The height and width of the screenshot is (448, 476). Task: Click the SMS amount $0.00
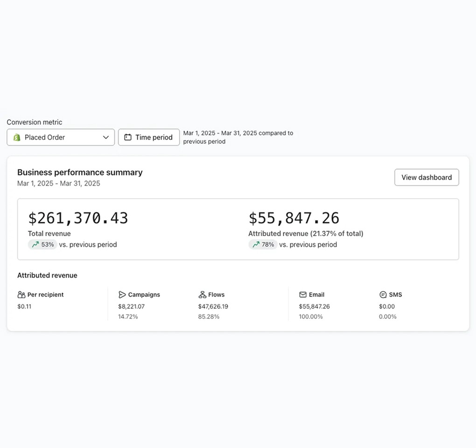[x=387, y=306]
